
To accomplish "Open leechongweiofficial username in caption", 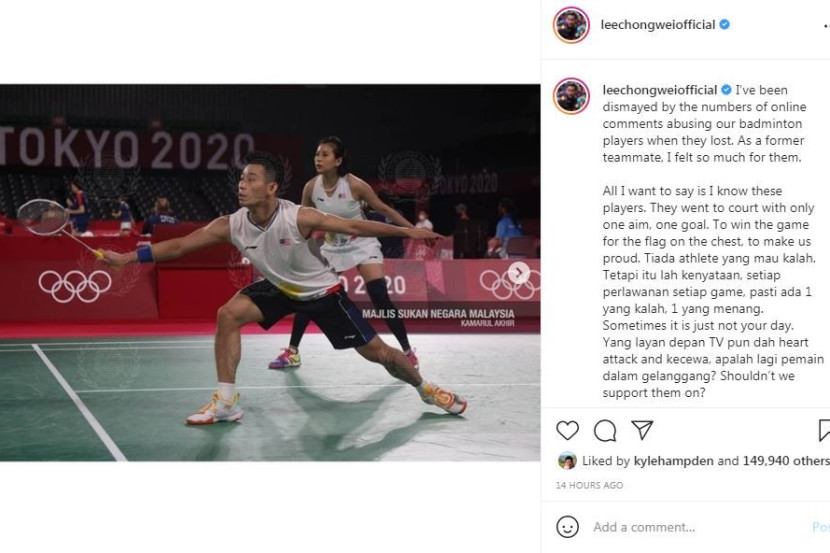I will 660,90.
